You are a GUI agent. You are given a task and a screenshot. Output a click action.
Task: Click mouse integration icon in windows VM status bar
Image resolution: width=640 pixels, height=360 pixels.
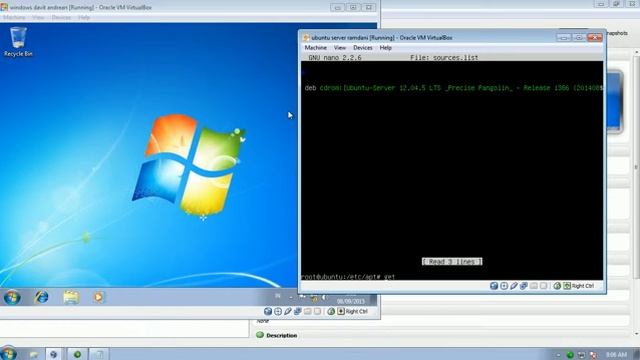[331, 311]
